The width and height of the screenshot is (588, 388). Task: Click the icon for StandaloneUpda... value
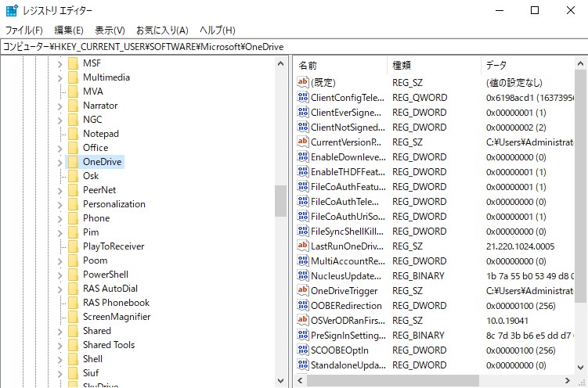pyautogui.click(x=303, y=365)
